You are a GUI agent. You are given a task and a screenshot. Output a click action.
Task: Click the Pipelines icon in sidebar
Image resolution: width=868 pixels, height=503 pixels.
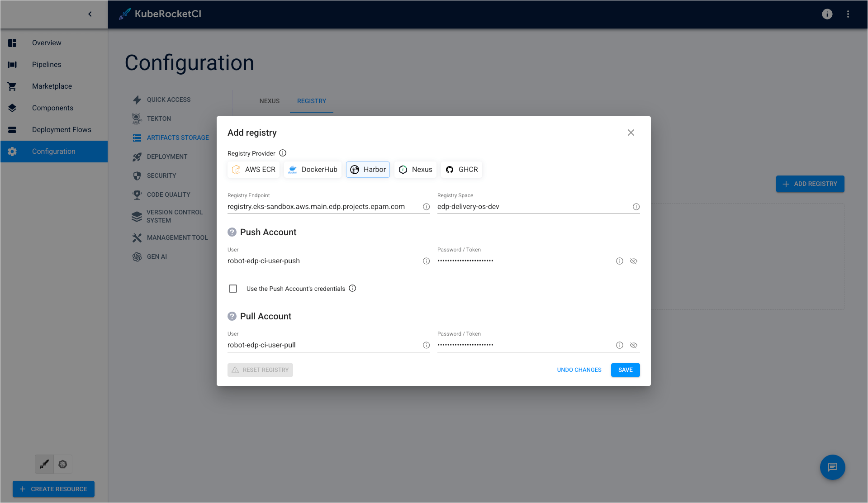tap(12, 65)
